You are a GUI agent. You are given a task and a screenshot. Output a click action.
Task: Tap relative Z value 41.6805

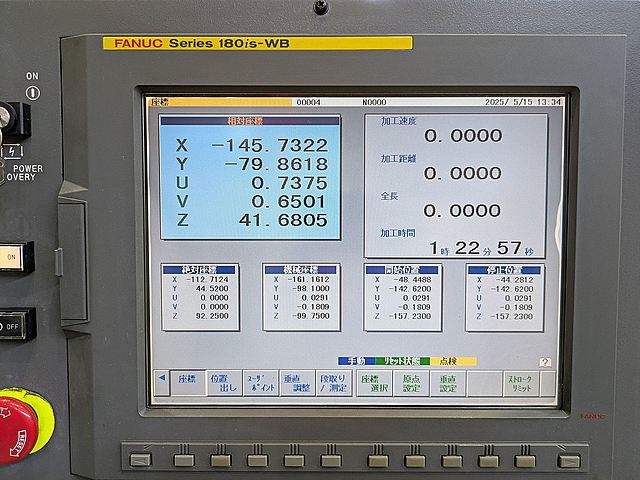coord(284,220)
